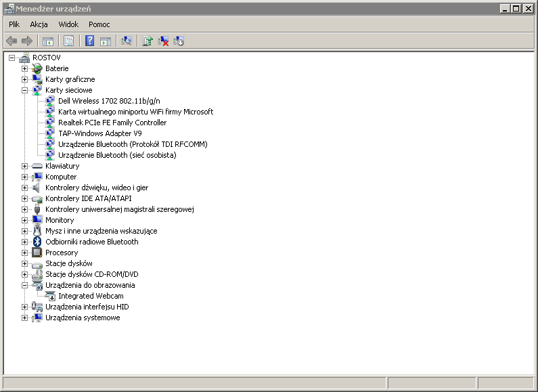Toggle the console tree pane icon

click(48, 41)
